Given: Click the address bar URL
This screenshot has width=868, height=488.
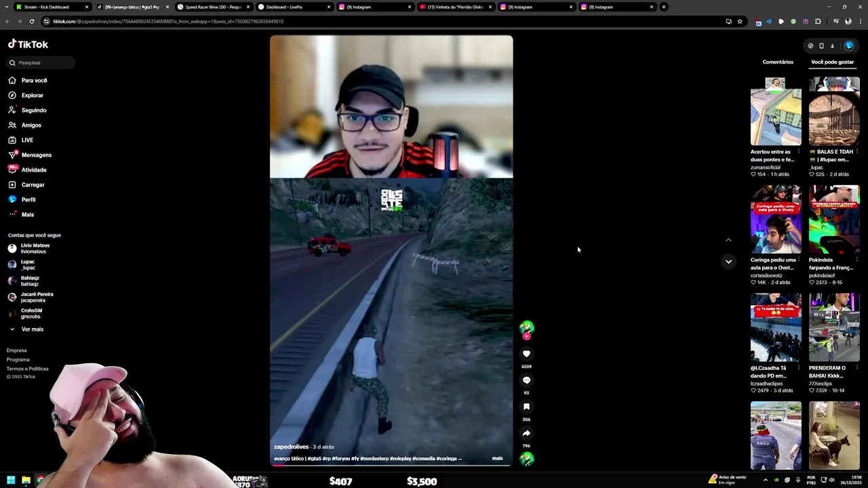Looking at the screenshot, I should click(168, 21).
